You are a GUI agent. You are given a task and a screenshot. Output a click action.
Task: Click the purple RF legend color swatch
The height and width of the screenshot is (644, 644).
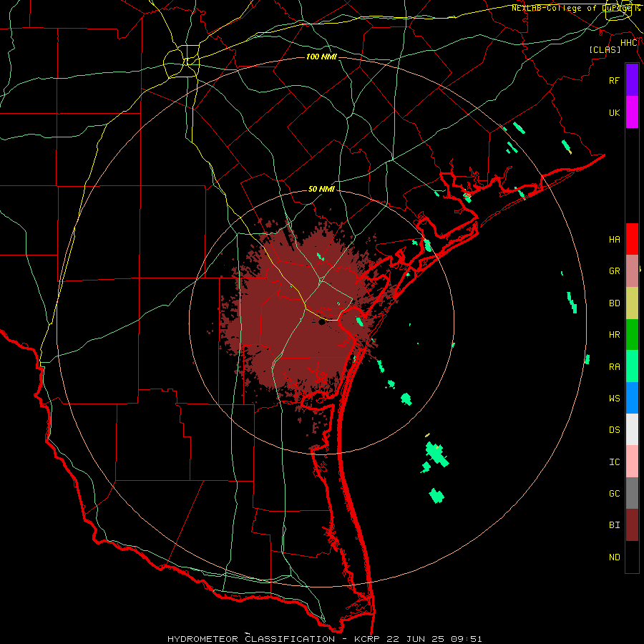632,80
